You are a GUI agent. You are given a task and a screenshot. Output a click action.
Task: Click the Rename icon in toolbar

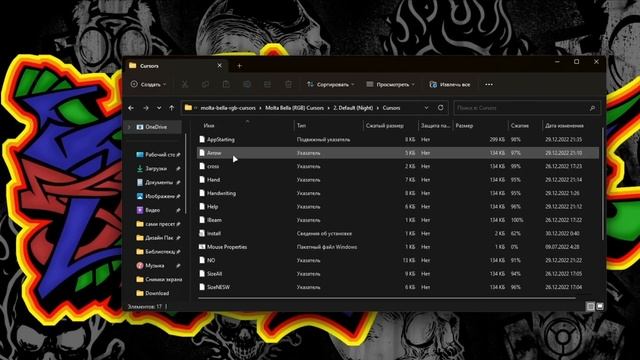click(x=247, y=84)
